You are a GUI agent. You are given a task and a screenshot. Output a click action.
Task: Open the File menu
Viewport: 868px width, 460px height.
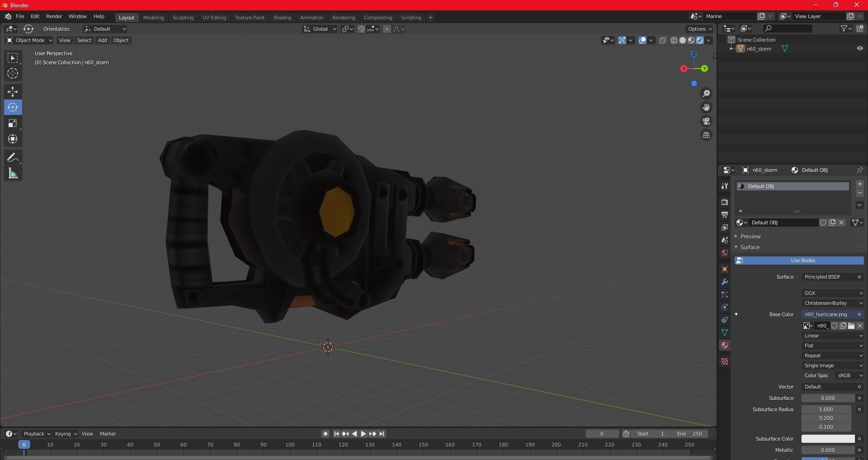pos(20,16)
